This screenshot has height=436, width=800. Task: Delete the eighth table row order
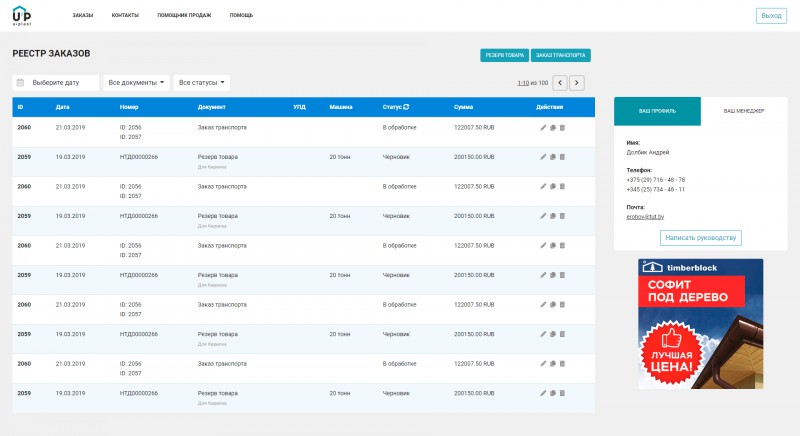562,335
